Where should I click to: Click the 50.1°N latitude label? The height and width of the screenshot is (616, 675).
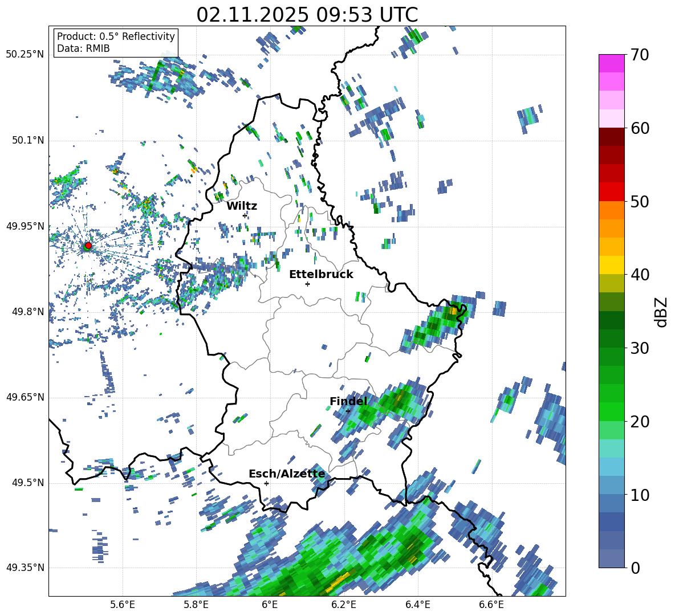tap(27, 140)
